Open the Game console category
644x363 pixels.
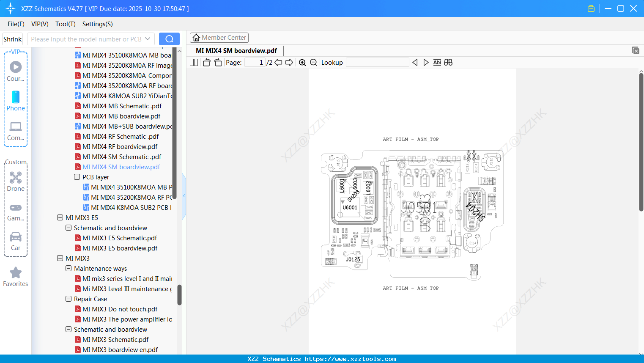[x=16, y=212]
